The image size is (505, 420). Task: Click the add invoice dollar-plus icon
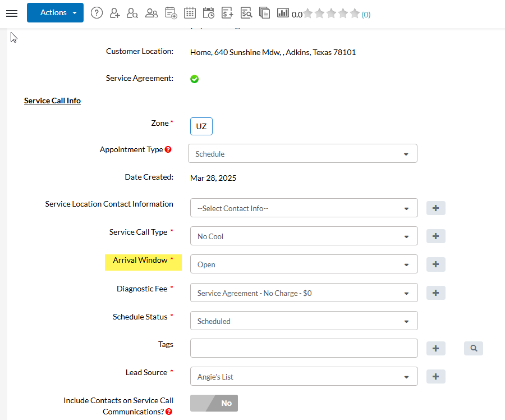227,13
